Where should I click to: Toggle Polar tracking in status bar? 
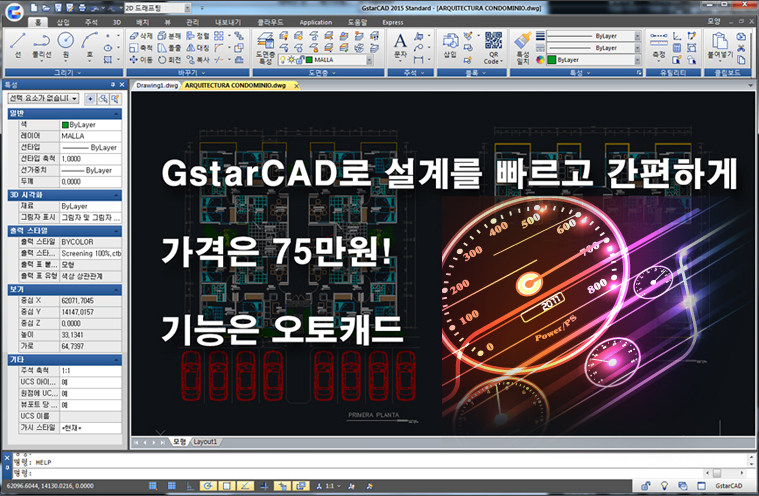pyautogui.click(x=208, y=486)
